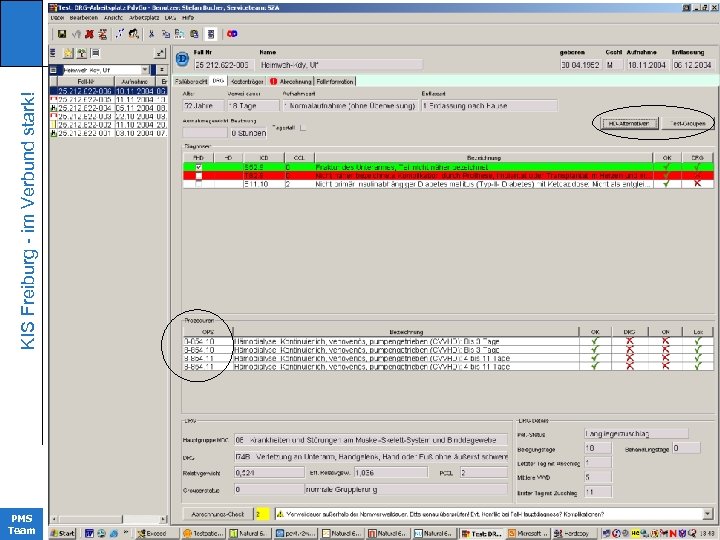Select the first procedure row Bis 3 Tage
The width and height of the screenshot is (720, 540).
[x=448, y=341]
